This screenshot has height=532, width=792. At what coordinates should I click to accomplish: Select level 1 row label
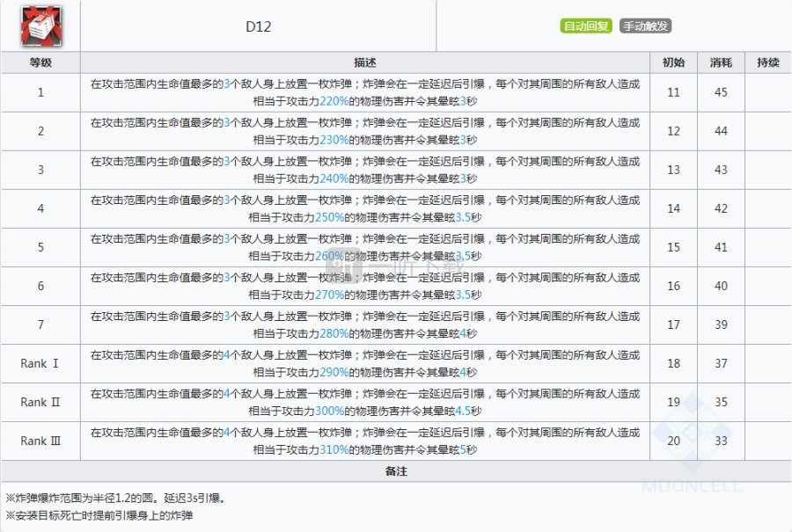pyautogui.click(x=40, y=92)
